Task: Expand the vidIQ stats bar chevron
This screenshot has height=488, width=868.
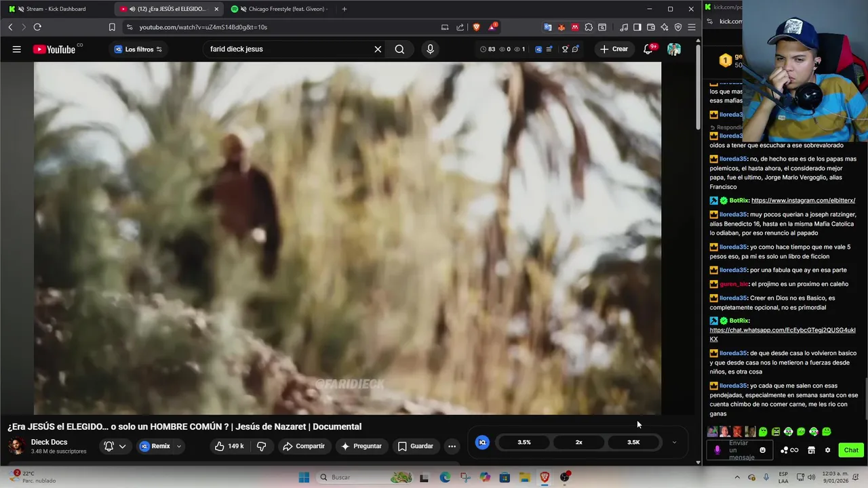Action: point(674,442)
